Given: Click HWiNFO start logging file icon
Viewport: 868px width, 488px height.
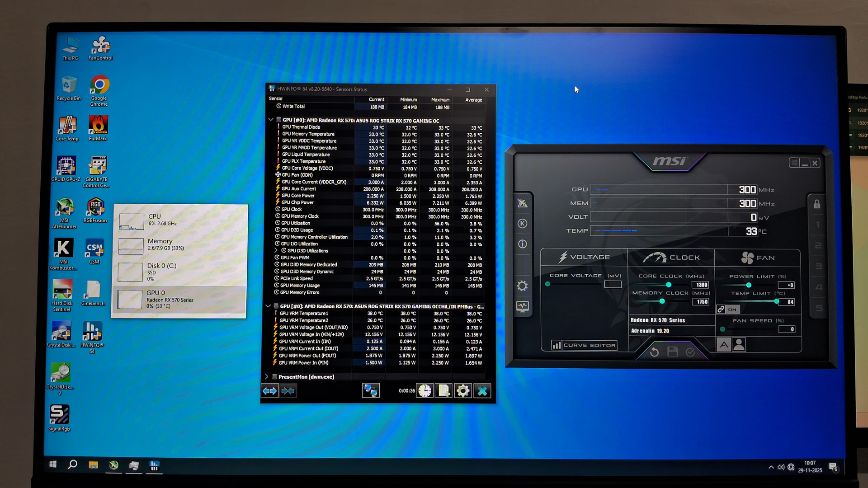Looking at the screenshot, I should coord(443,391).
